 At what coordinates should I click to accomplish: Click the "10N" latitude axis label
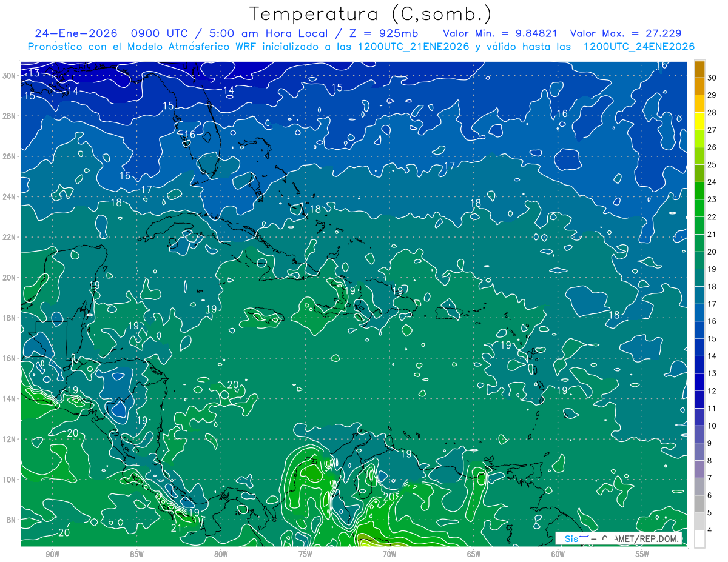point(10,479)
